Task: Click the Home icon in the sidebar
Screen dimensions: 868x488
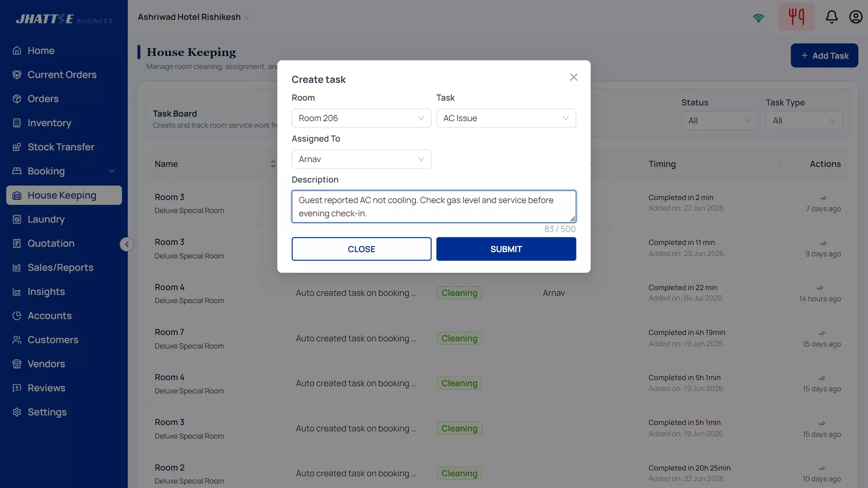Action: tap(17, 51)
